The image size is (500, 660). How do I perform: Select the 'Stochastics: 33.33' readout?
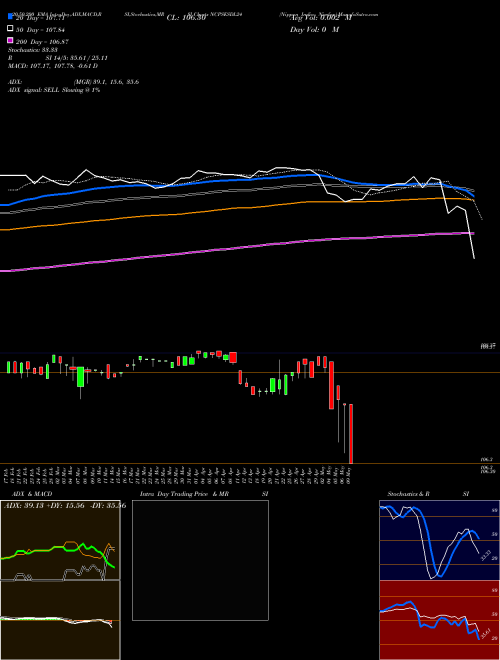coord(33,50)
